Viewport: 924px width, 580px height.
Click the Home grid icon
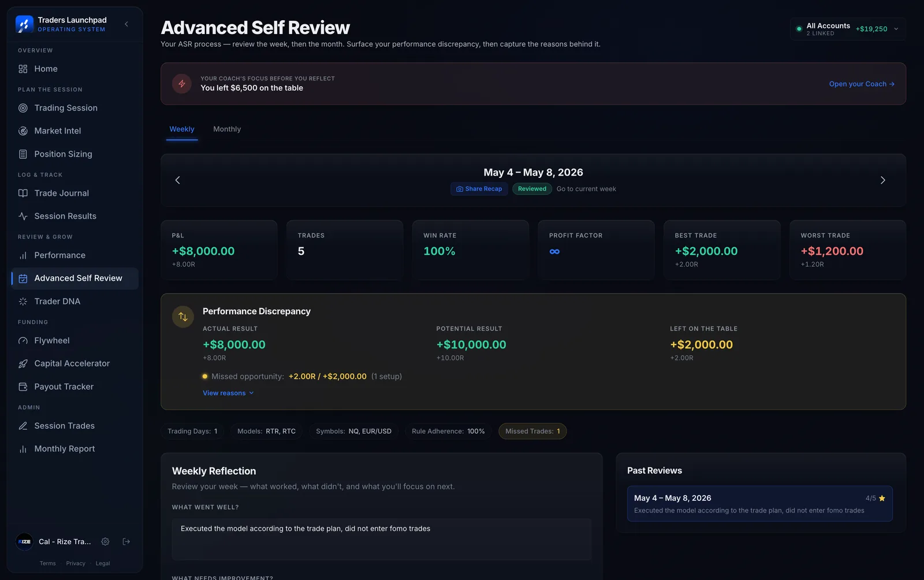click(x=23, y=69)
